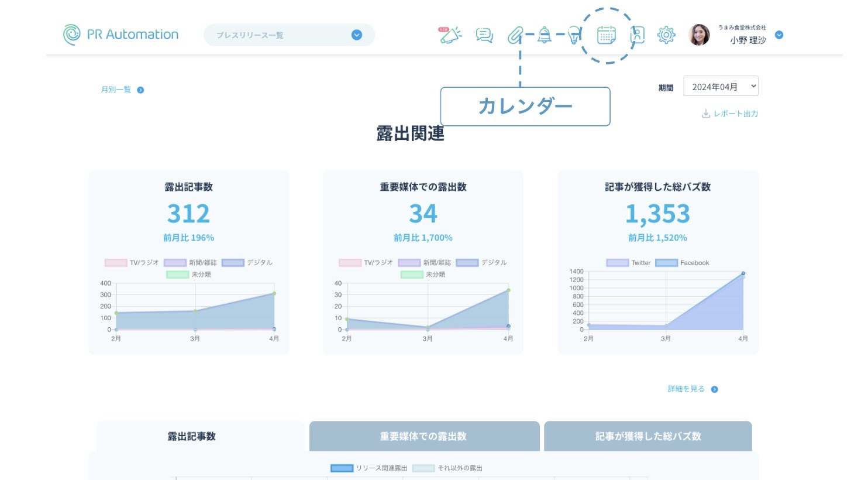This screenshot has height=480, width=868.
Task: Open the 期間 2024年04月 selector
Action: tap(721, 87)
